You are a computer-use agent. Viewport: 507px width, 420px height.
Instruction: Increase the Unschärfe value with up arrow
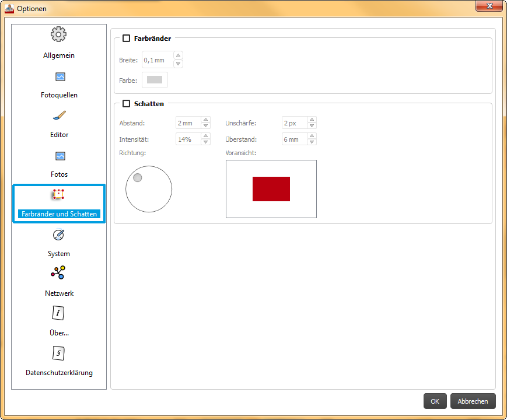(312, 120)
